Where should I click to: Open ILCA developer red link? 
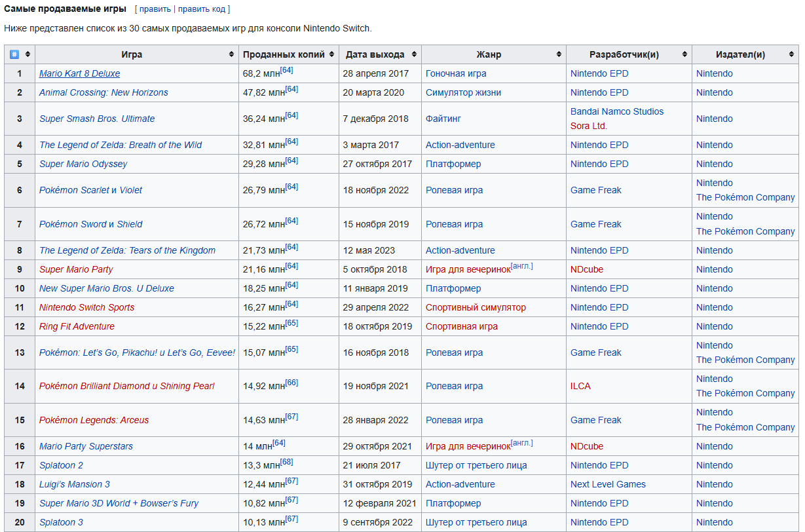[580, 386]
